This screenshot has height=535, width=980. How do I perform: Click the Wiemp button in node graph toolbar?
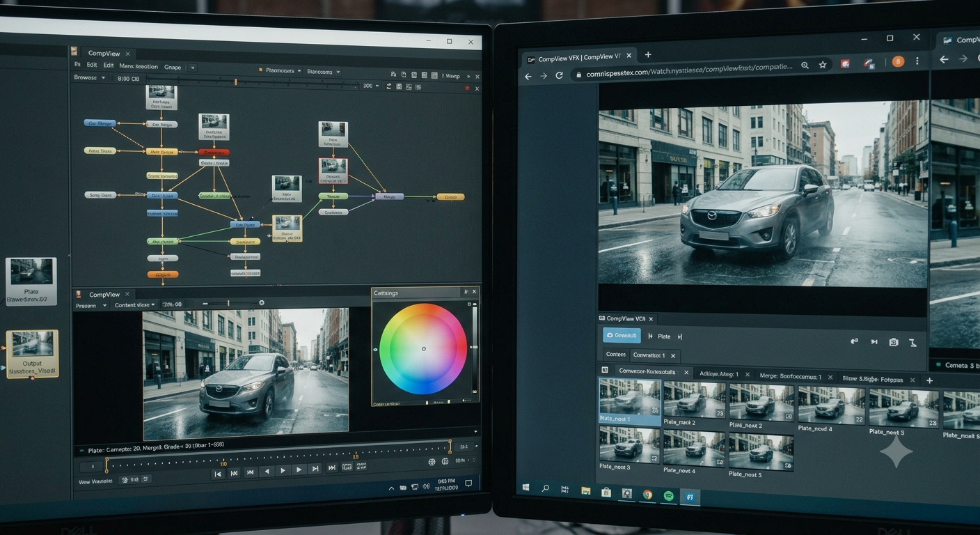(452, 75)
